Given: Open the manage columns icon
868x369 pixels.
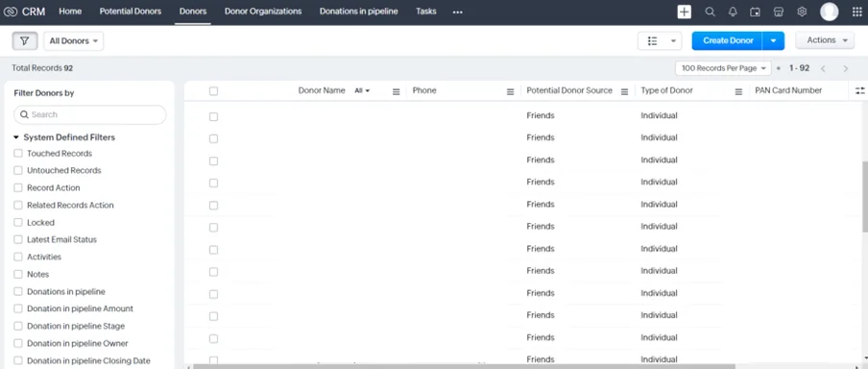Looking at the screenshot, I should pos(859,91).
